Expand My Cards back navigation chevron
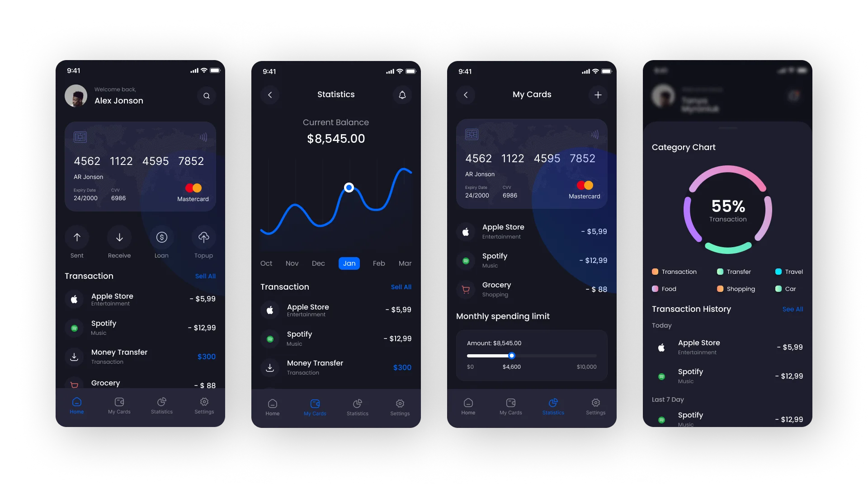 (466, 95)
